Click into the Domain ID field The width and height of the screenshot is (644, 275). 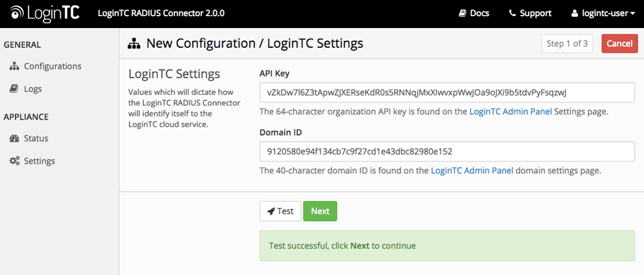[447, 152]
